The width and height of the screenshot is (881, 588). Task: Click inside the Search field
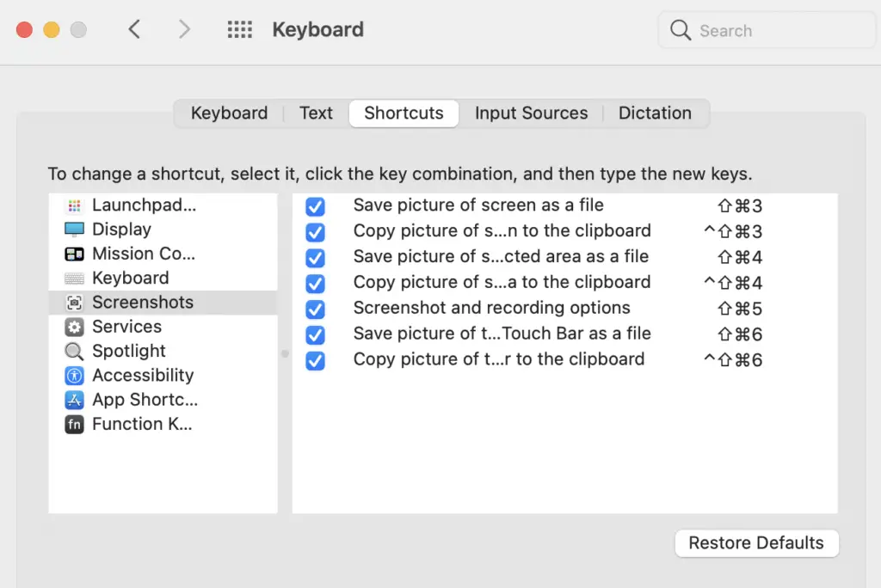766,30
